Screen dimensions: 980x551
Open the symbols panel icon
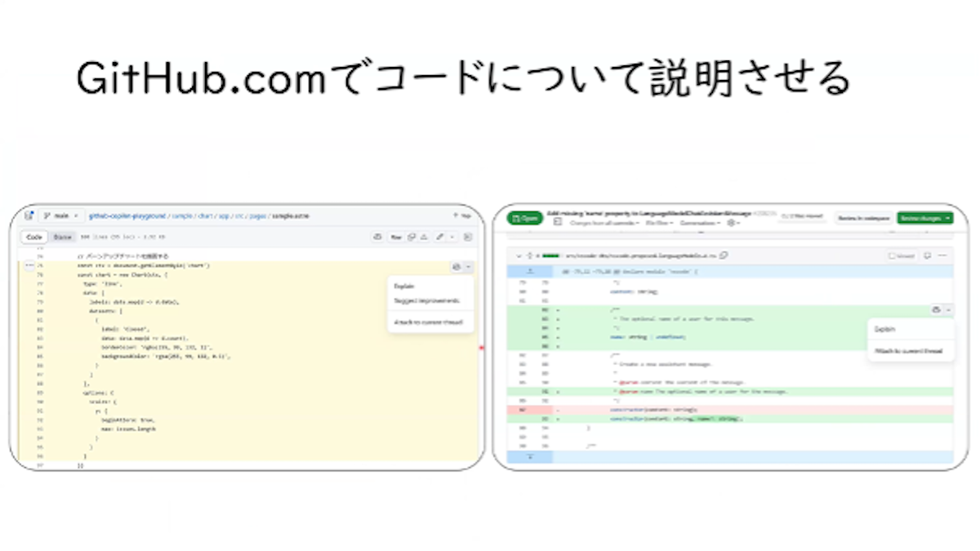click(x=468, y=237)
